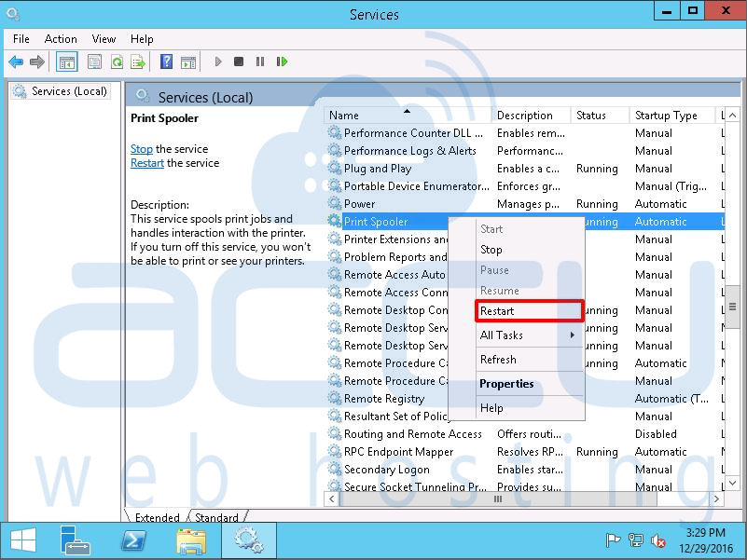
Task: Click the horizontal scrollbar left arrow
Action: pyautogui.click(x=332, y=499)
